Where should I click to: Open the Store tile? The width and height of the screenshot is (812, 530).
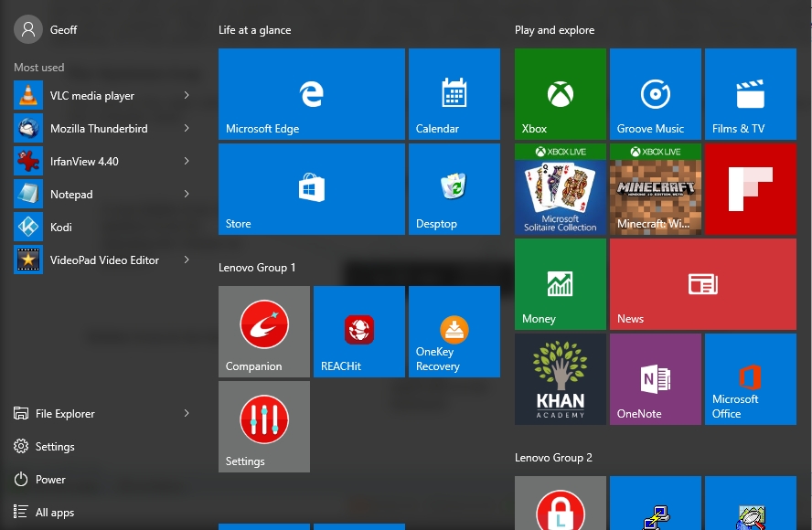click(311, 189)
